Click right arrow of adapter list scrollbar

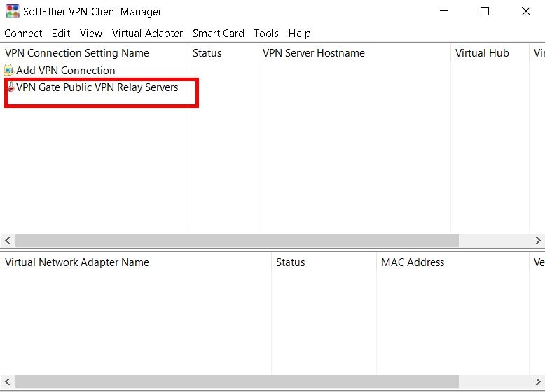click(538, 382)
